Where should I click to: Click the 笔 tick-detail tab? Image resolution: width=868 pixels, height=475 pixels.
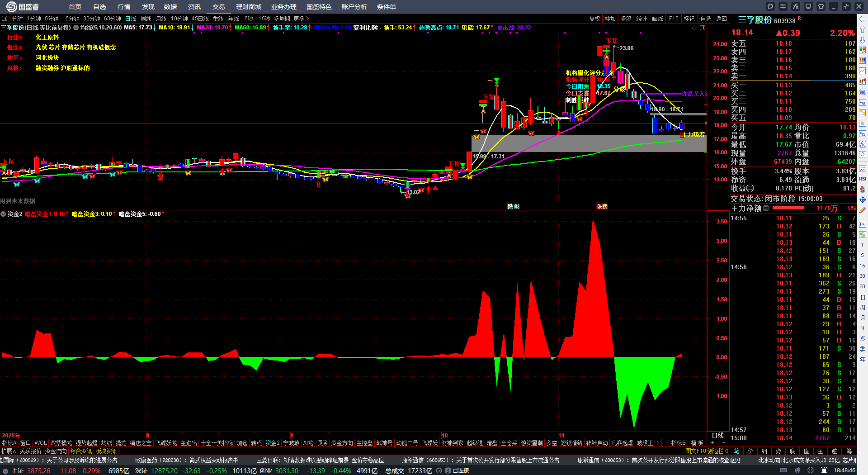(x=737, y=451)
